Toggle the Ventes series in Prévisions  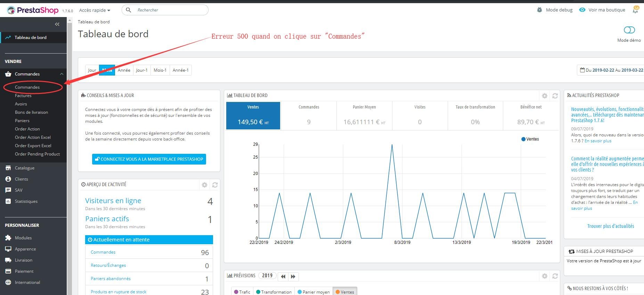coord(345,292)
